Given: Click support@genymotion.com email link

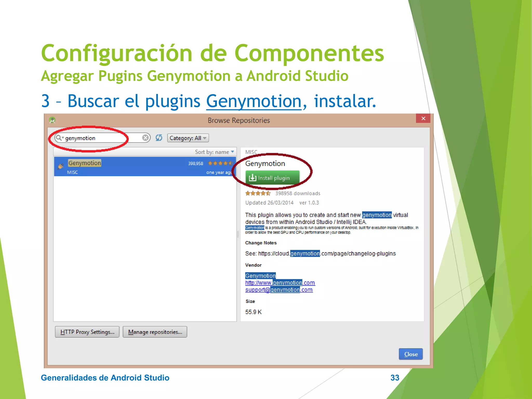Looking at the screenshot, I should [x=279, y=290].
